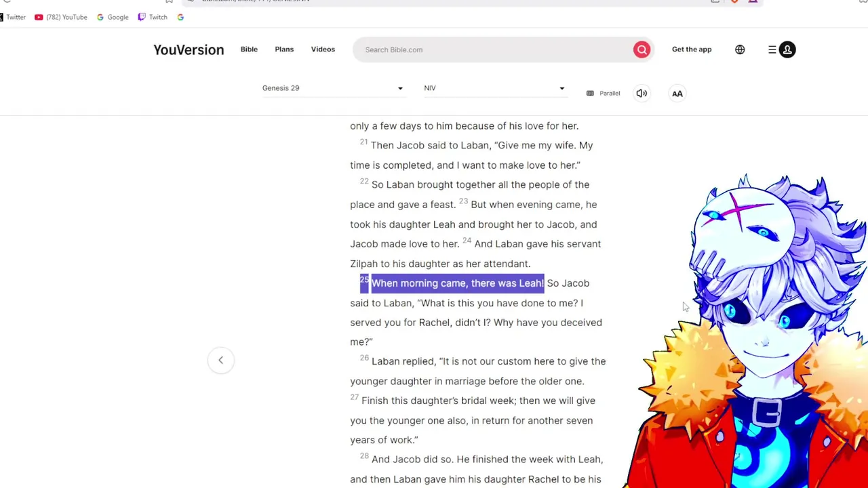
Task: Go to previous chapter arrow
Action: point(220,360)
